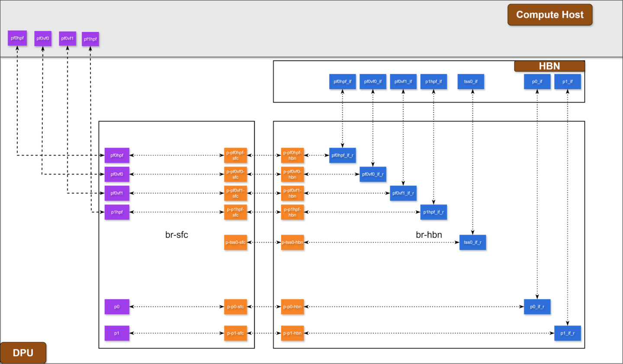Click the tss0_if_r node in br-hbn
This screenshot has height=364, width=623.
click(472, 243)
